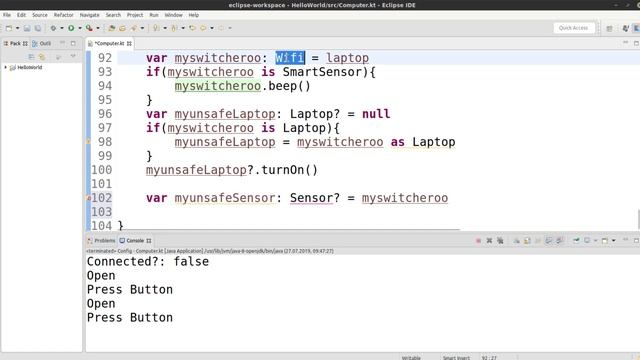This screenshot has width=640, height=360.
Task: Click the Open Task search icon
Action: point(134,28)
